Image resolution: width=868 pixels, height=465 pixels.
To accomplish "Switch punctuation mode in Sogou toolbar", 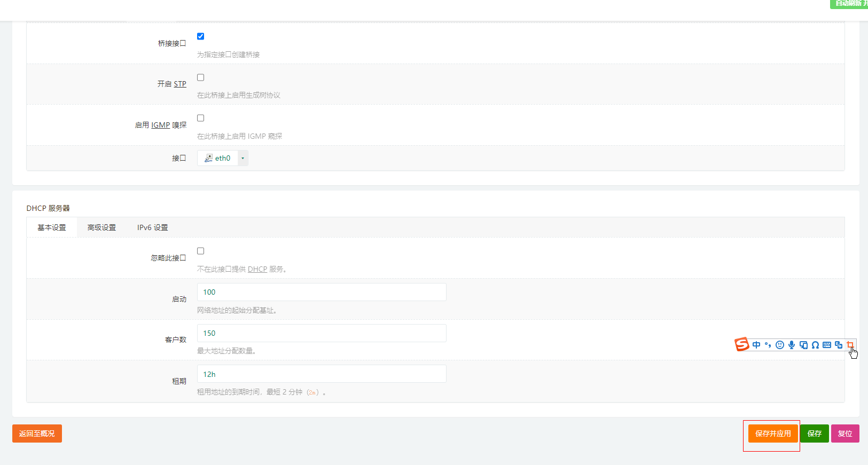I will tap(768, 345).
